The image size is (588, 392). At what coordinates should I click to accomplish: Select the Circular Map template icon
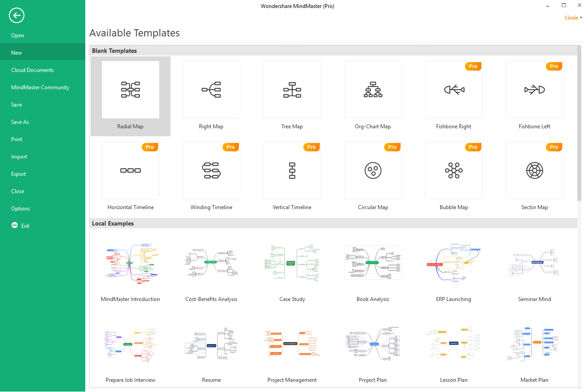(373, 170)
